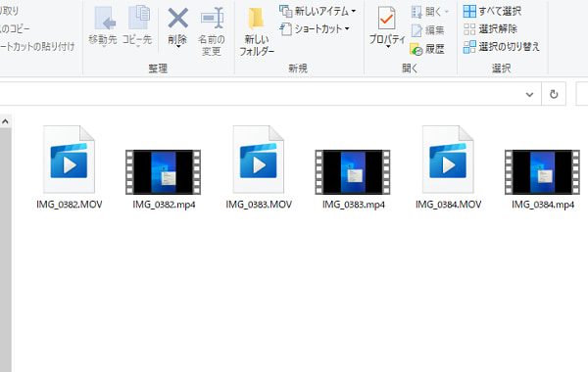
Task: Click the コピー先 (Copy to) icon
Action: [x=139, y=18]
